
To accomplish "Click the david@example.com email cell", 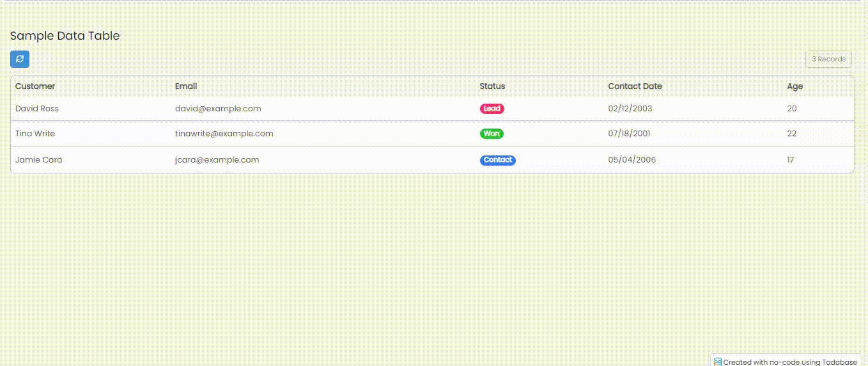I will pos(218,109).
